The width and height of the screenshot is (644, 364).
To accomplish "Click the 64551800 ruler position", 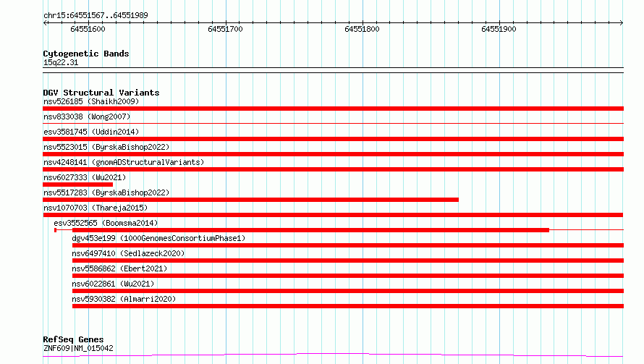I will tap(362, 29).
